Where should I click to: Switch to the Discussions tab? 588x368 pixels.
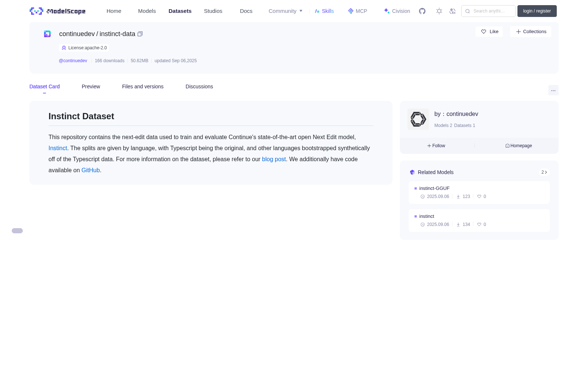point(199,86)
